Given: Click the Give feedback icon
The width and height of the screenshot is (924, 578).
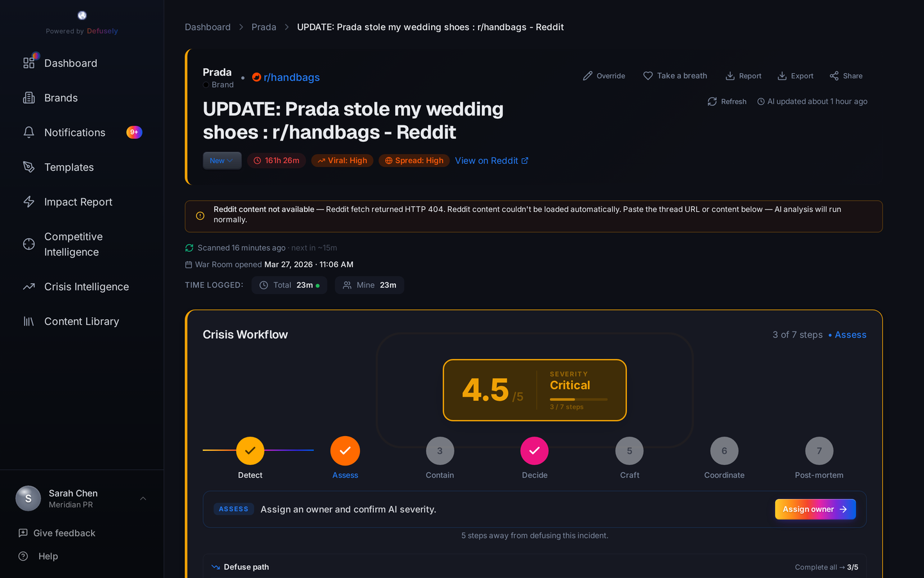Looking at the screenshot, I should point(23,533).
